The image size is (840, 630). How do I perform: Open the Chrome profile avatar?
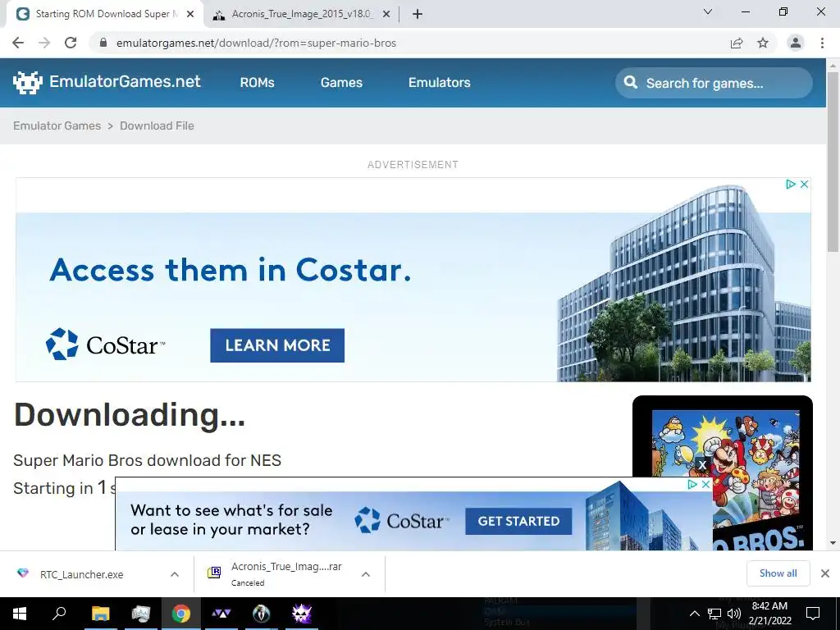796,43
